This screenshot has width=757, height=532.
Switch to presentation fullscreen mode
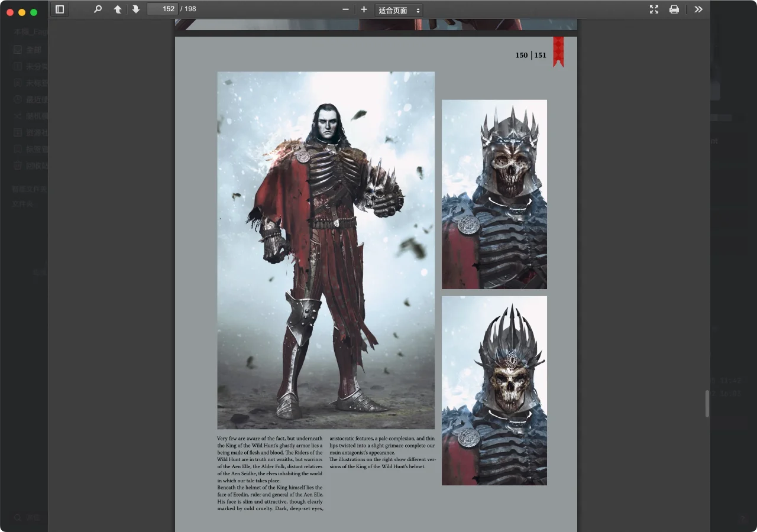pyautogui.click(x=654, y=9)
